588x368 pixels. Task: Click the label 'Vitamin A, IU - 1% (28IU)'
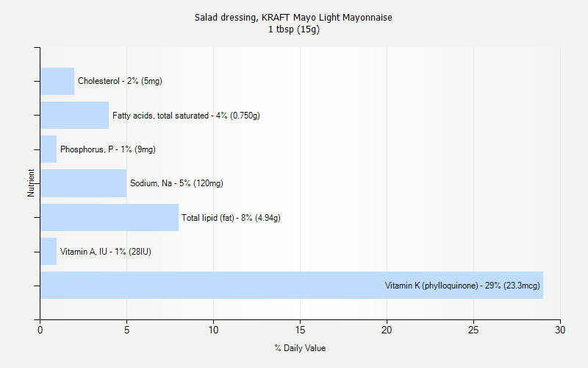click(x=106, y=252)
